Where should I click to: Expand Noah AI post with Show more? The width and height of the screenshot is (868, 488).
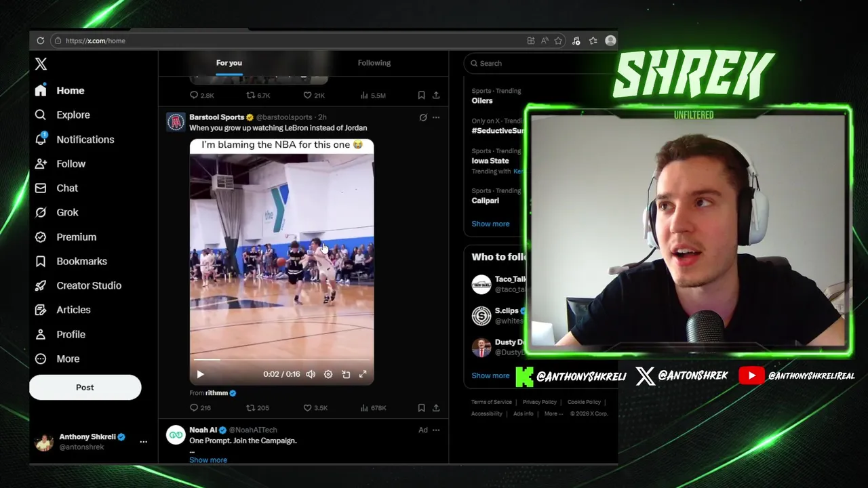pos(208,460)
